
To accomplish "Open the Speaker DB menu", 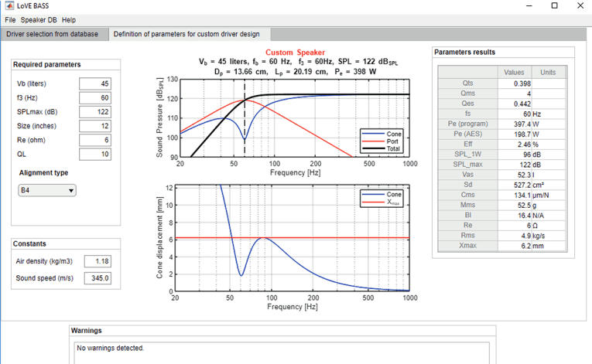I will click(x=39, y=20).
